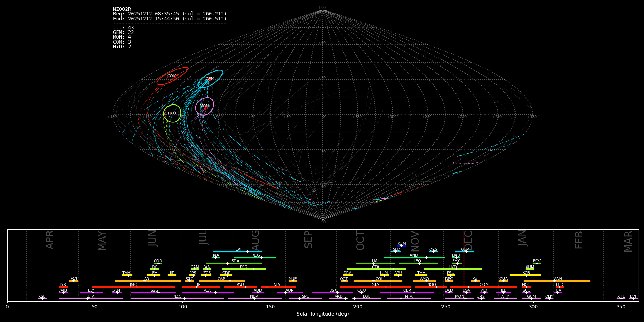Select the AND shower bar label

414,255
